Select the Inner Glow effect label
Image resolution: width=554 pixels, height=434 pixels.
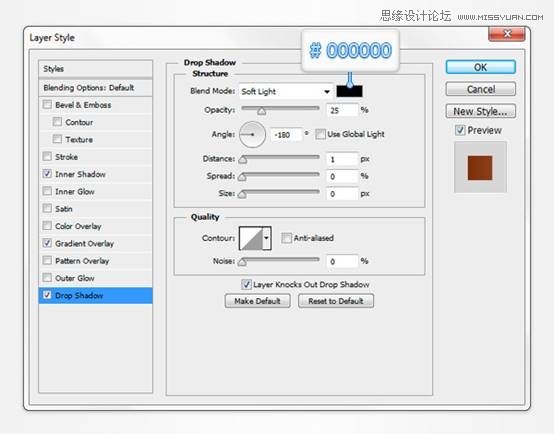[75, 192]
